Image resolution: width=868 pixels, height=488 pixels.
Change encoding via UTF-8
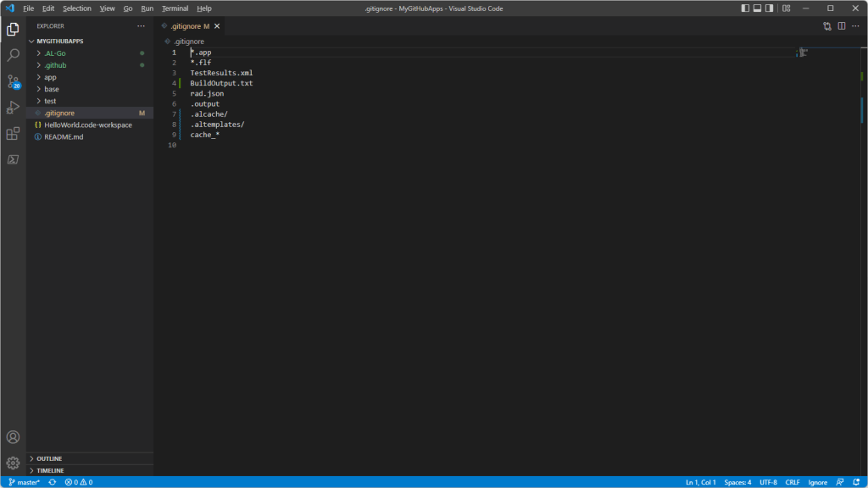pyautogui.click(x=768, y=482)
